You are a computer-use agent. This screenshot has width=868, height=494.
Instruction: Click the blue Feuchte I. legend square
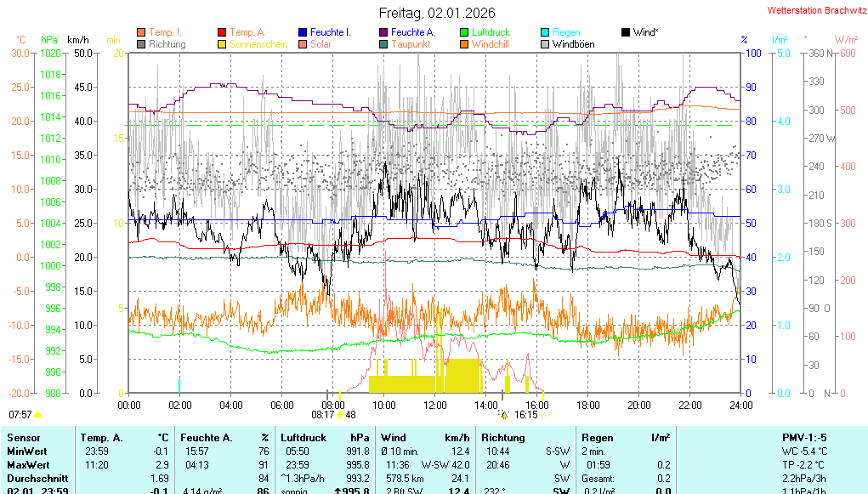303,32
